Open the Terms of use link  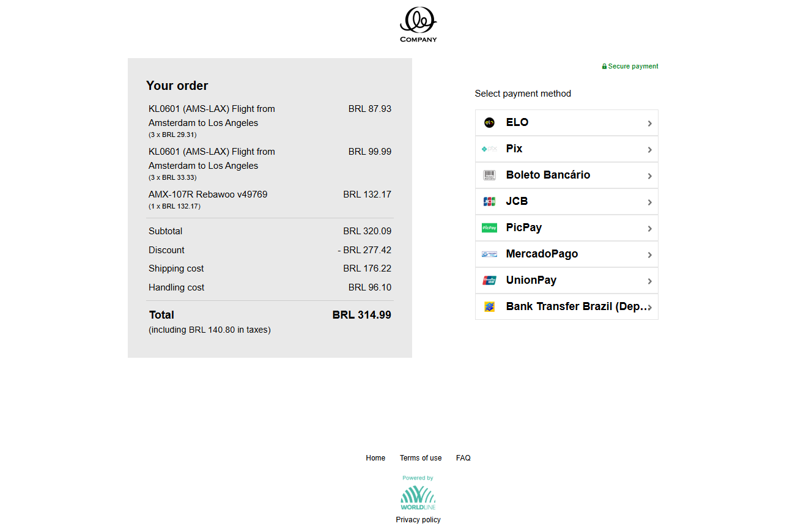[x=421, y=457]
